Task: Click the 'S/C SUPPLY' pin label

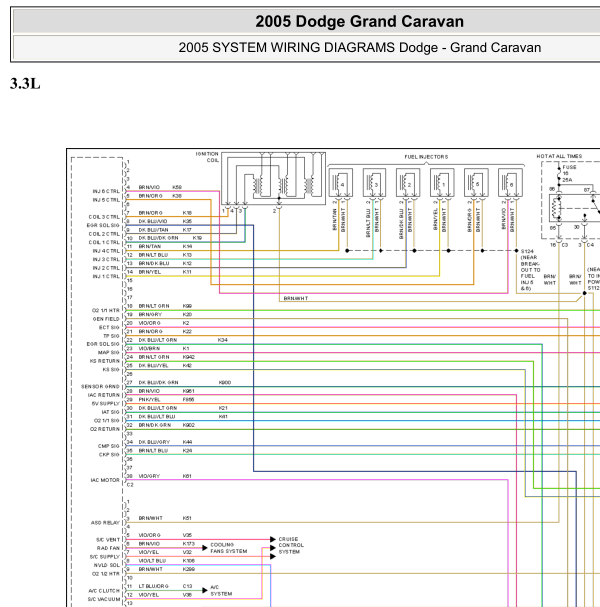Action: [105, 557]
